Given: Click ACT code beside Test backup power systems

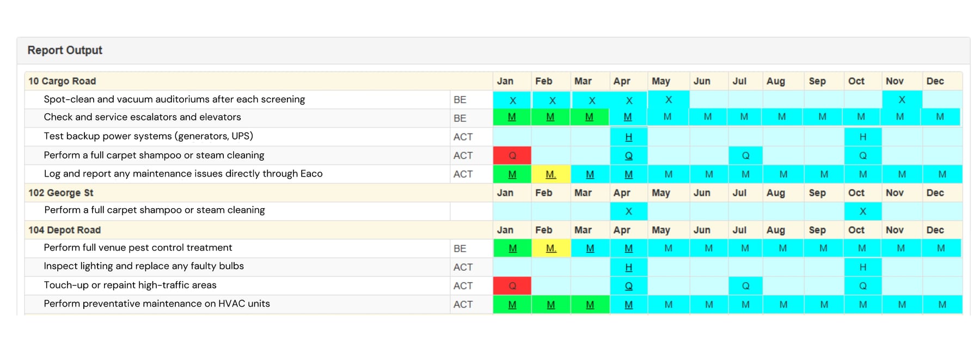Looking at the screenshot, I should [x=463, y=137].
